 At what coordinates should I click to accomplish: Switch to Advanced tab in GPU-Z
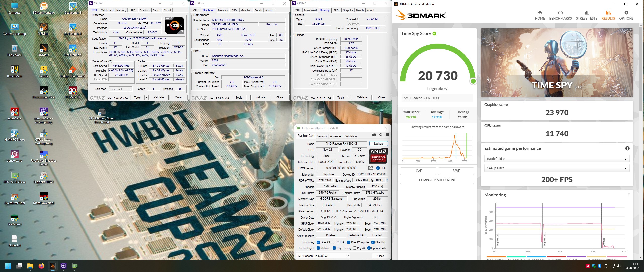click(336, 136)
